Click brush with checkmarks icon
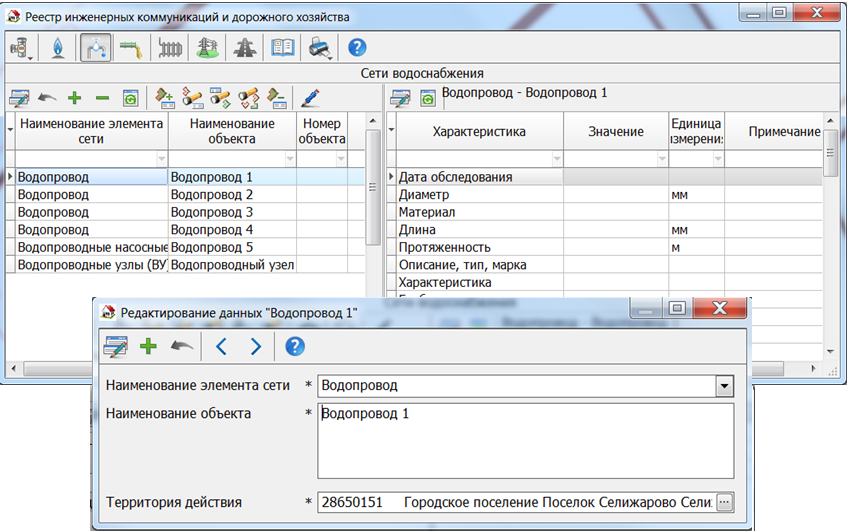848x531 pixels. [x=249, y=98]
